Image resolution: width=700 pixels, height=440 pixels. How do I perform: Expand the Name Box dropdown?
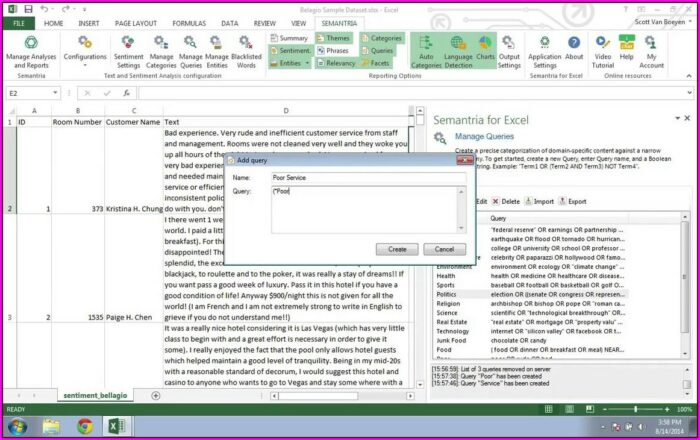tap(55, 93)
